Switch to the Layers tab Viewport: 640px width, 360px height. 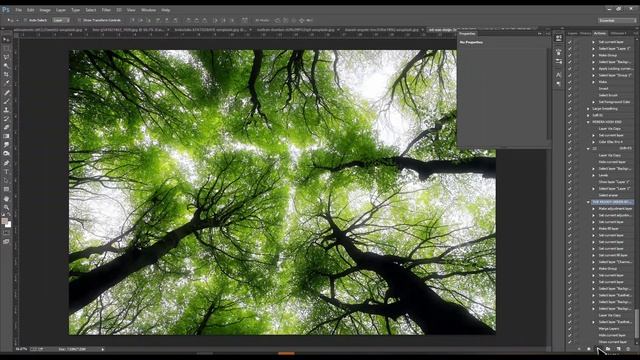point(572,33)
